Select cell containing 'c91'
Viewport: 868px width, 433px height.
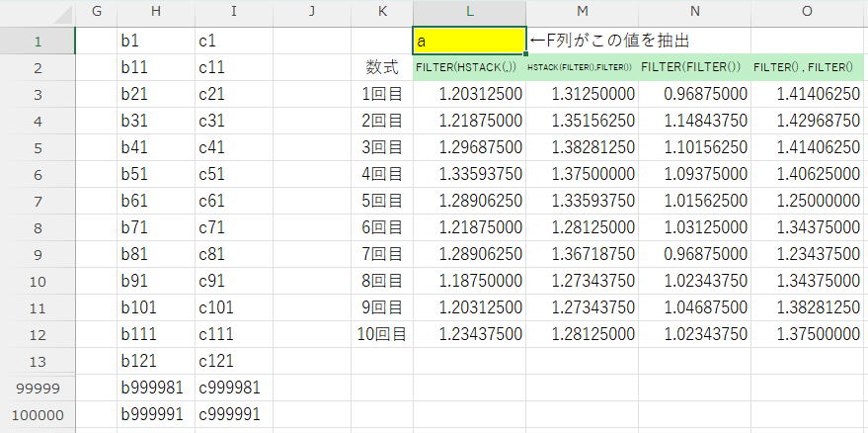tap(234, 281)
